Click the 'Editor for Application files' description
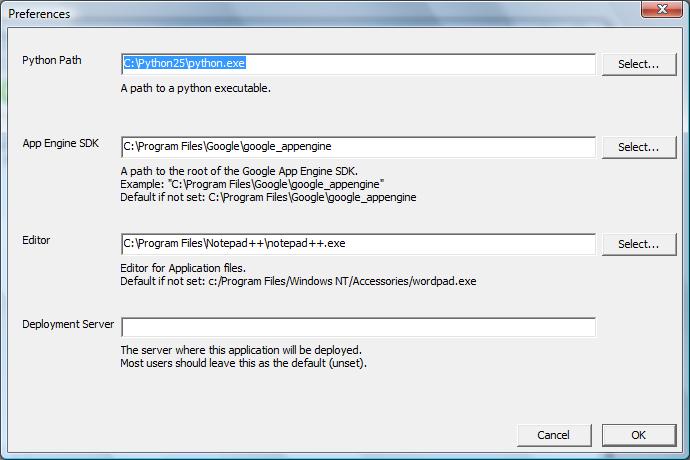The width and height of the screenshot is (690, 460). pyautogui.click(x=183, y=268)
